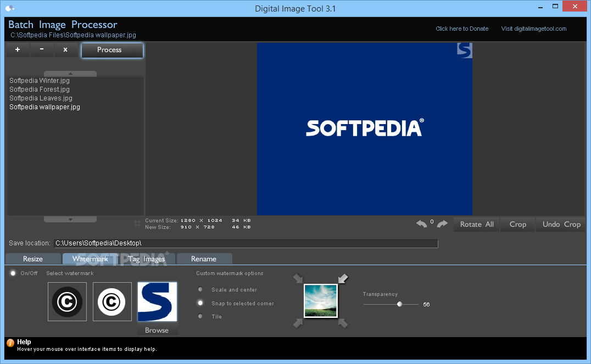Open the Tag Images tab
Screen dimensions: 591x364
(x=147, y=259)
